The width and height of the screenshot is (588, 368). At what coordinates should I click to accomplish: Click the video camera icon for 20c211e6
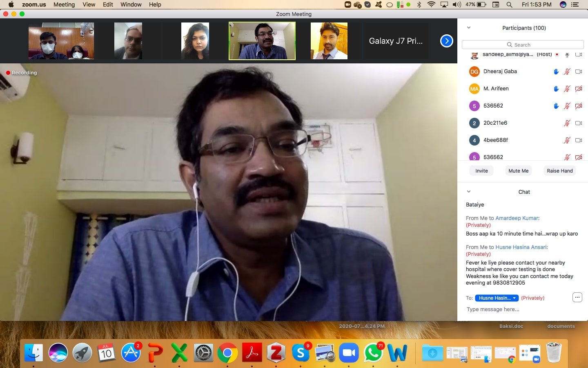click(578, 123)
